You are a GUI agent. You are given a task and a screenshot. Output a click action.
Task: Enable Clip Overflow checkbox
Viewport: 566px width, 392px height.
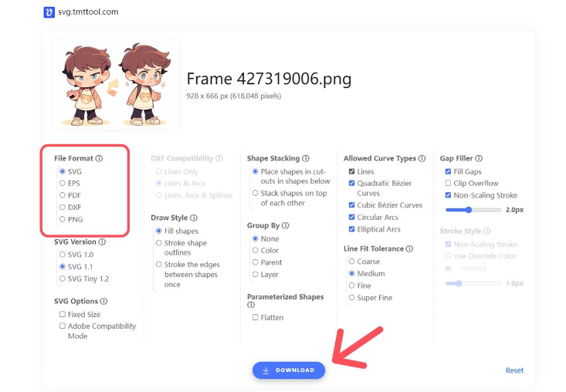tap(448, 183)
